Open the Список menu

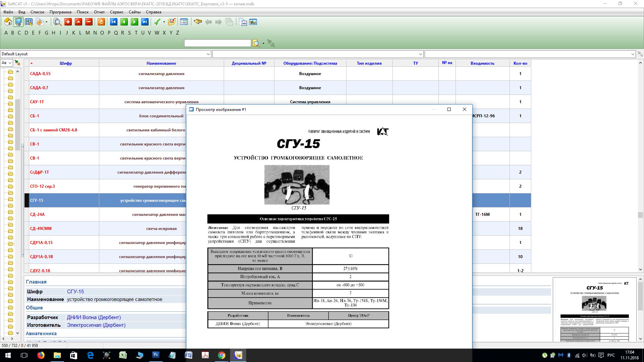(x=37, y=12)
